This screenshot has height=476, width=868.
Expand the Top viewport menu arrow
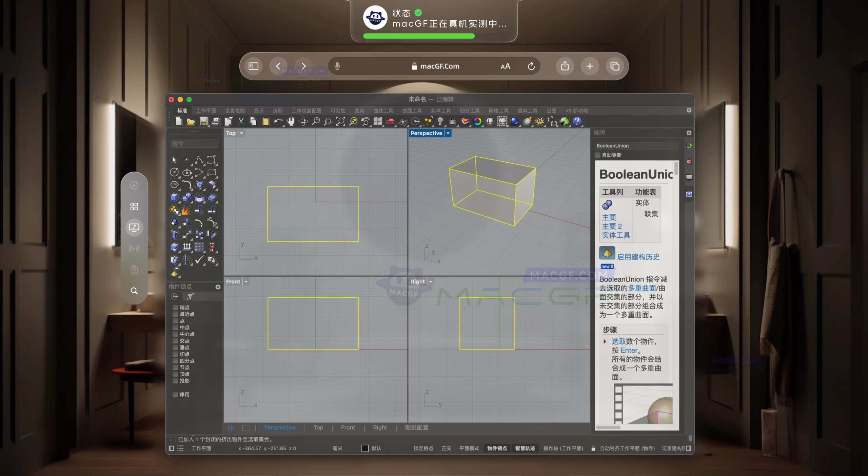click(x=241, y=133)
